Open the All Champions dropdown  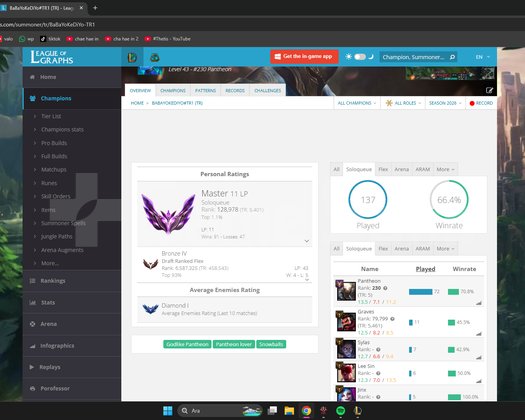point(357,103)
